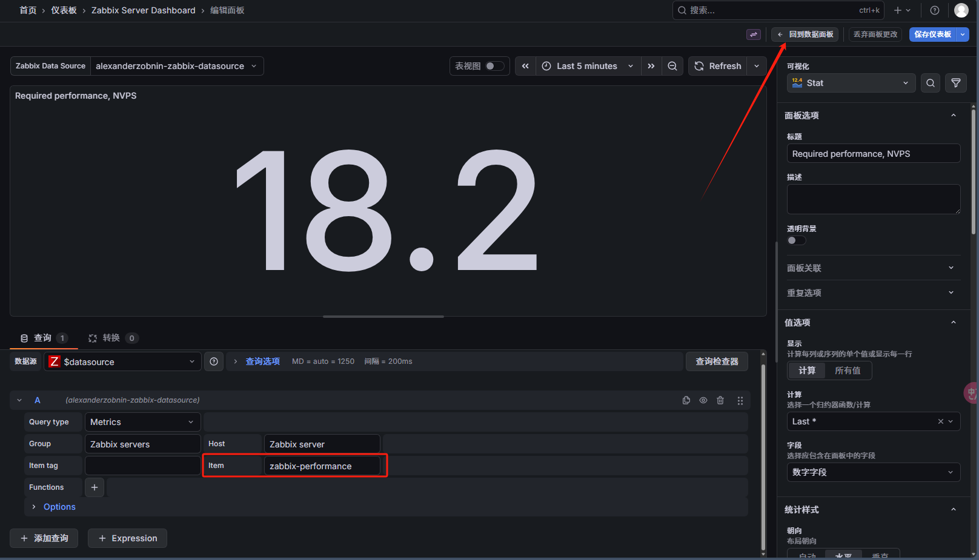979x560 pixels.
Task: Toggle the table view switch
Action: pos(495,66)
